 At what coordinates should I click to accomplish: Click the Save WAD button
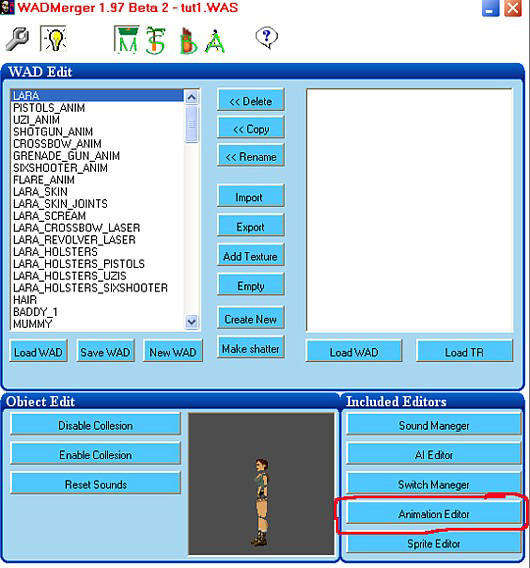click(105, 351)
